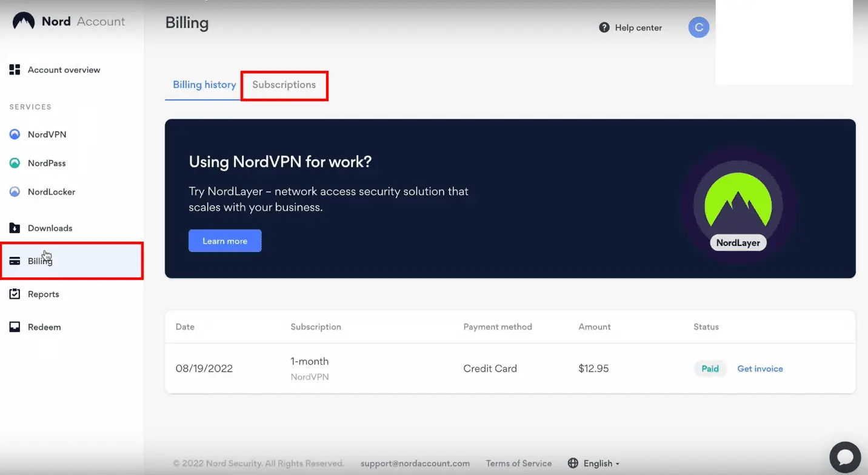Image resolution: width=868 pixels, height=475 pixels.
Task: Click the NordLocker service icon
Action: [x=15, y=192]
